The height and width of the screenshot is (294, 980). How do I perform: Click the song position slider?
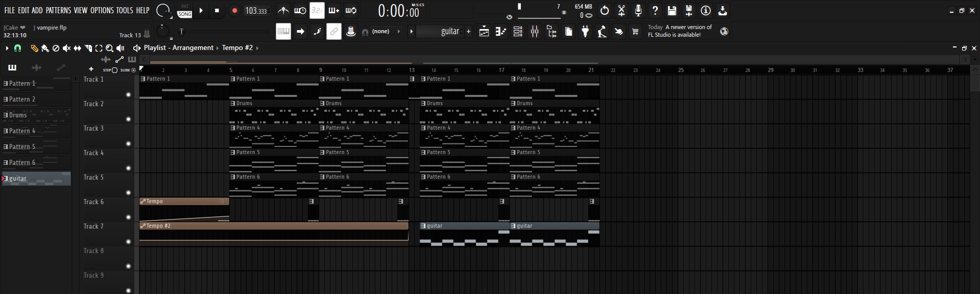tap(225, 32)
